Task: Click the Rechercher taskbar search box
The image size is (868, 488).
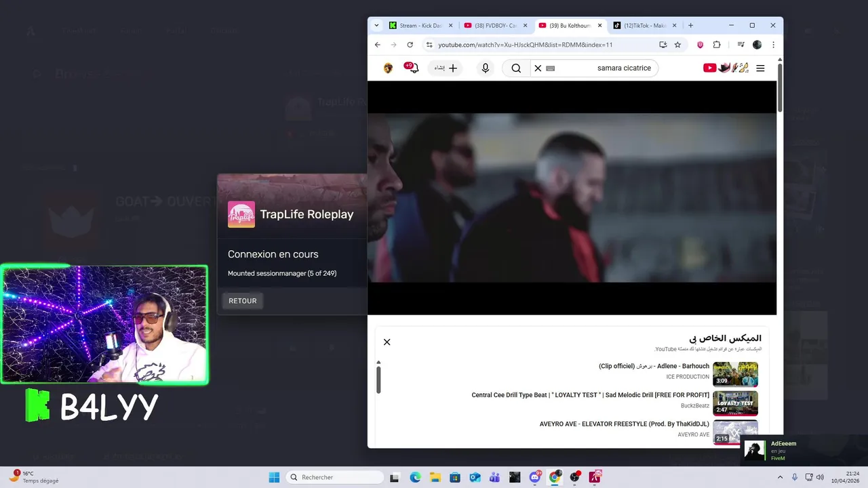Action: (x=335, y=477)
